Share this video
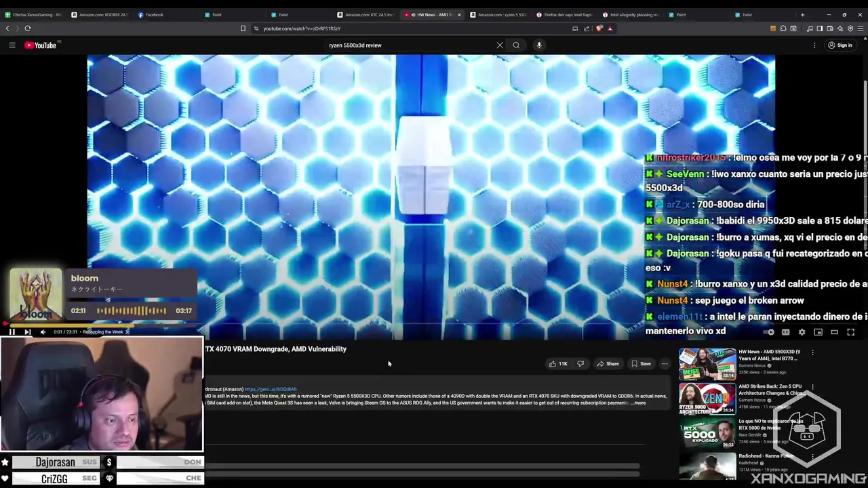868x488 pixels. (608, 364)
